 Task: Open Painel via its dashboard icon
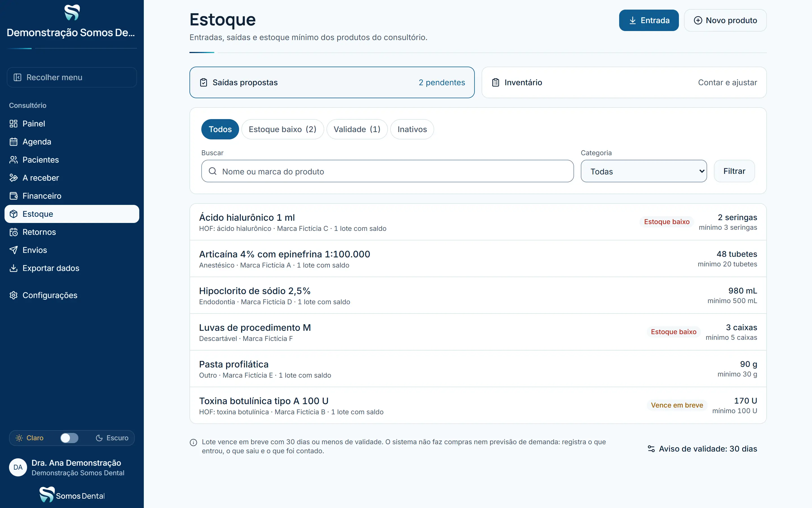click(x=14, y=124)
